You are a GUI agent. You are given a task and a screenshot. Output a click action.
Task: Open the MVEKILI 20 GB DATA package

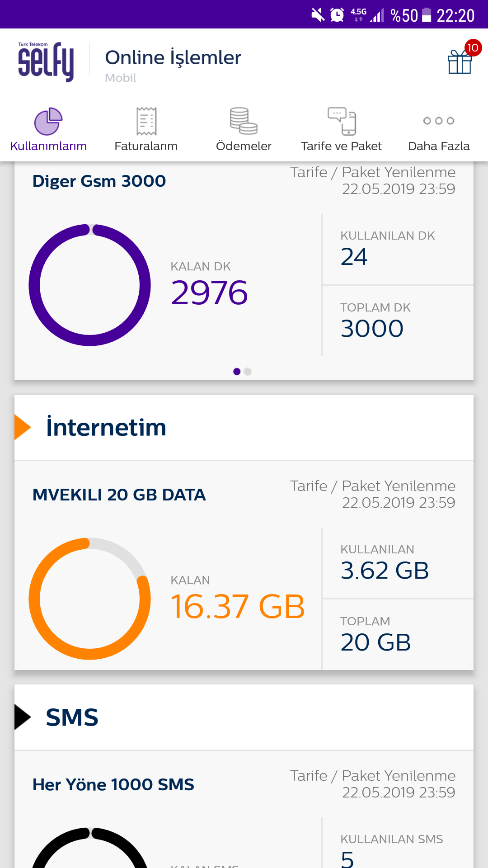coord(119,495)
